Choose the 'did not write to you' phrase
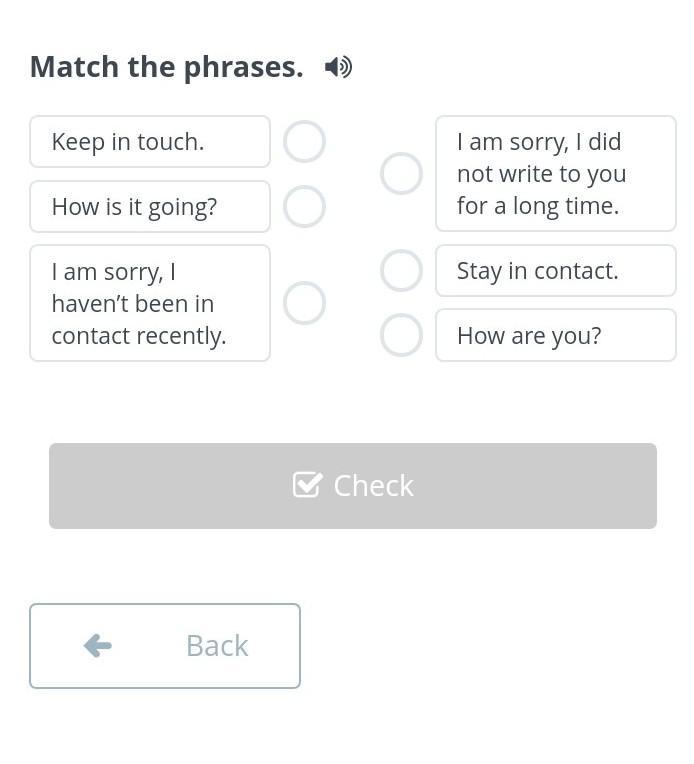 [555, 174]
